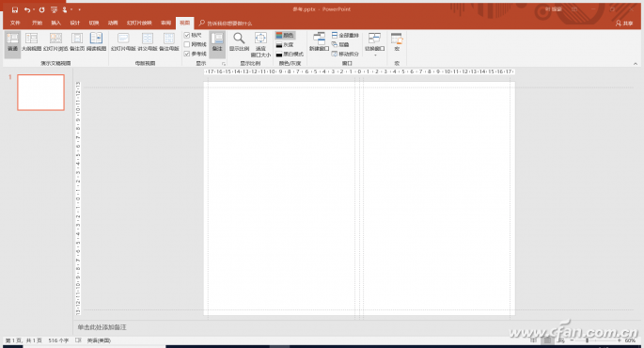Click Slide Sorter icon in status bar
644x348 pixels.
[x=547, y=340]
